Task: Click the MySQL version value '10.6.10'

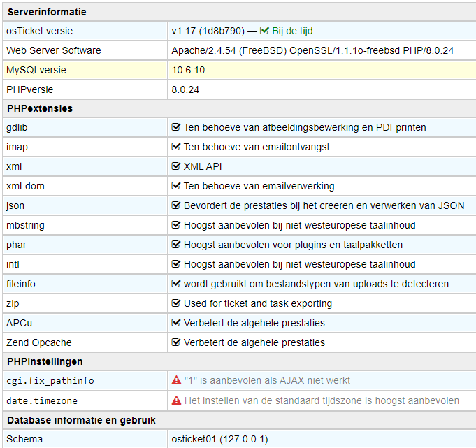Action: (188, 70)
